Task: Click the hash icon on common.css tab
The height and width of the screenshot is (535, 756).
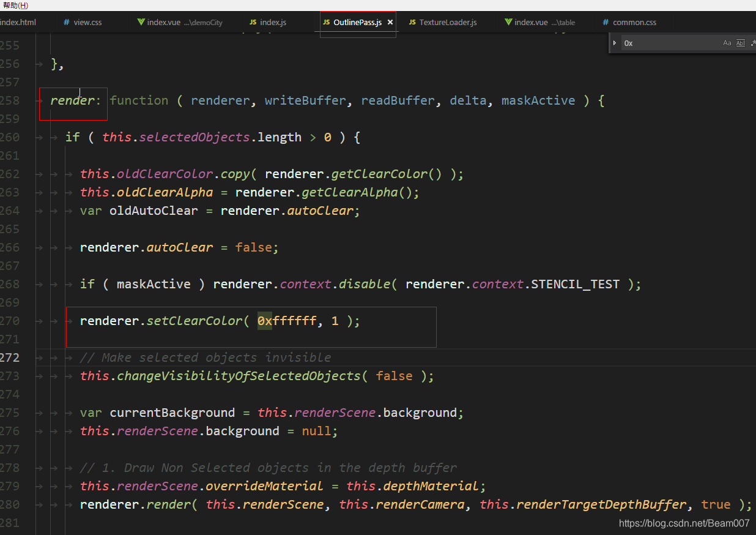Action: (606, 23)
